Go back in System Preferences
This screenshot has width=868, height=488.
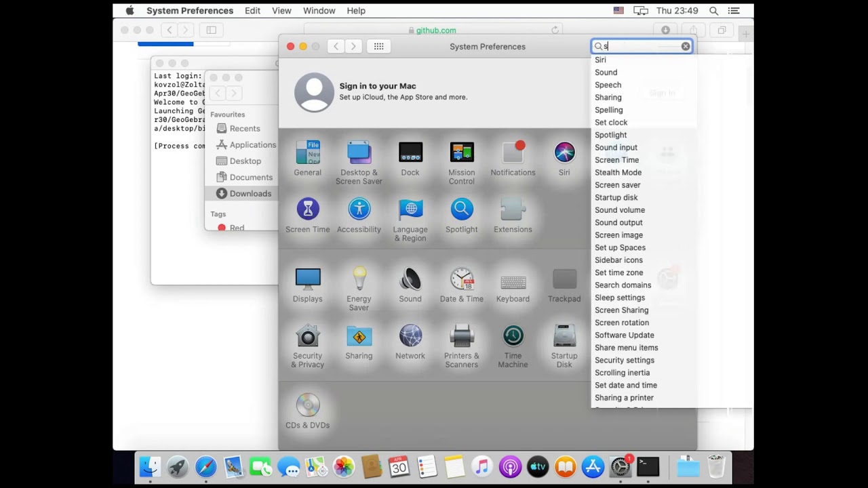pyautogui.click(x=336, y=46)
